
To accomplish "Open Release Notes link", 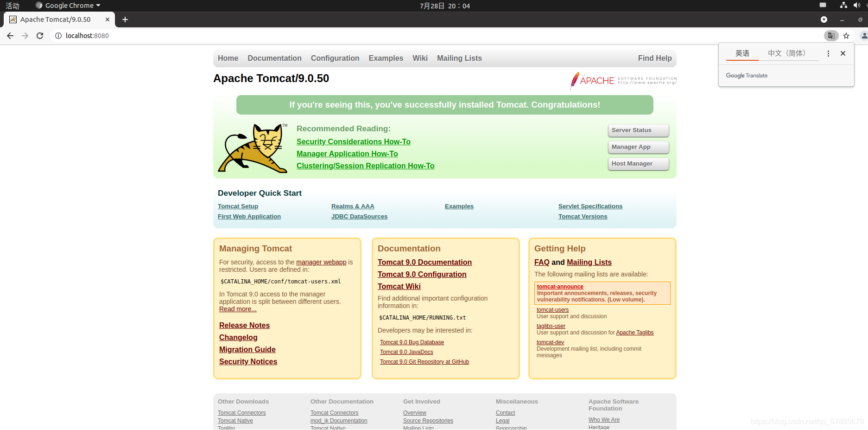I will tap(244, 326).
